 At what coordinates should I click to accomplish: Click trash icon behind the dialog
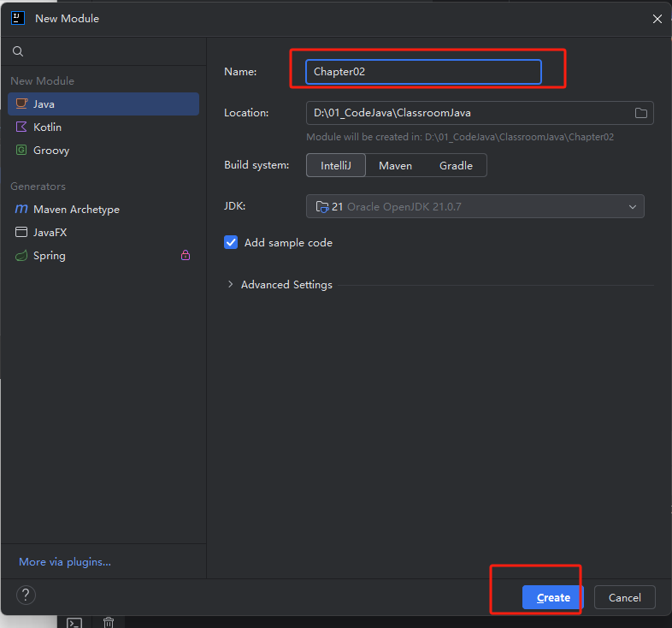point(109,622)
